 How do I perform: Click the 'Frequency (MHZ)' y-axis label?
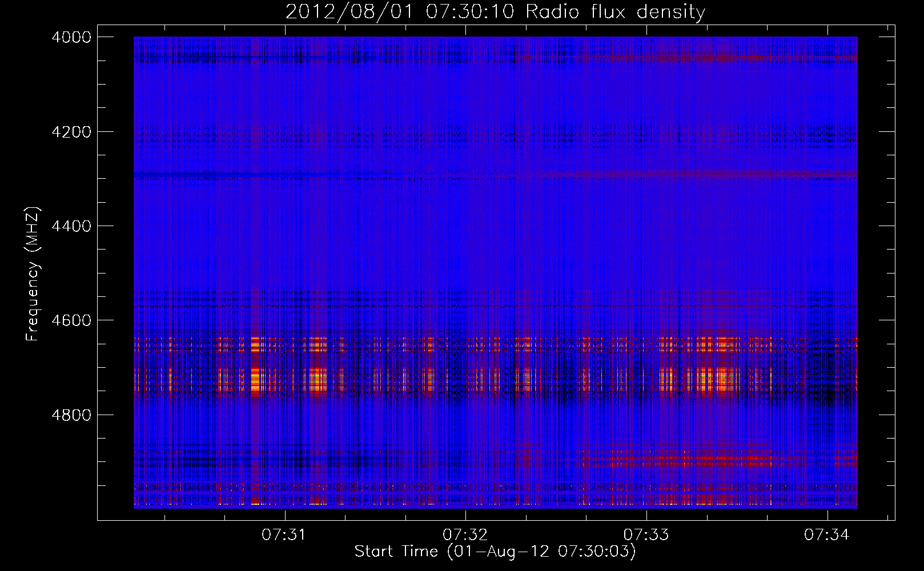click(33, 274)
